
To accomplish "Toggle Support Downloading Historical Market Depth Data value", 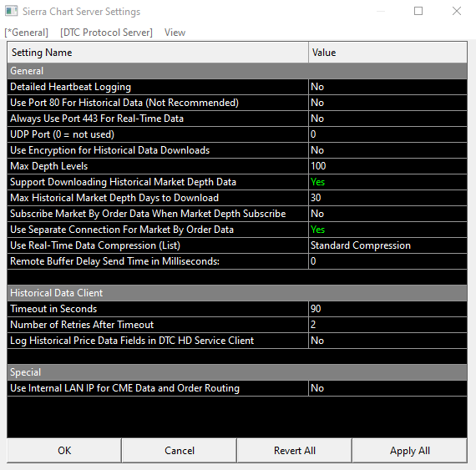I will [387, 182].
